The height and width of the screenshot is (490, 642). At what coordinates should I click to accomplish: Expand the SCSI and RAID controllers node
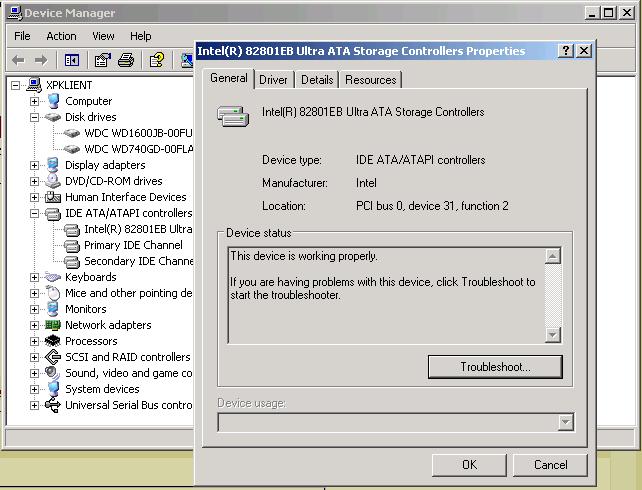pos(34,357)
